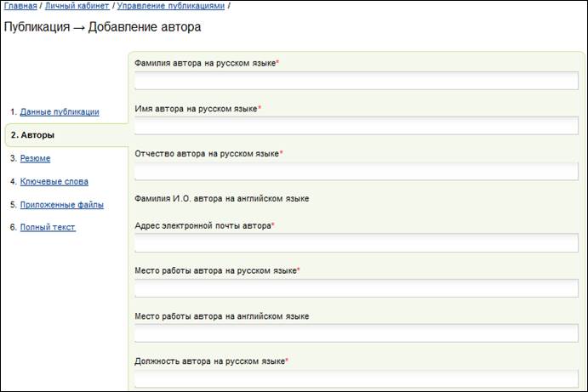
Task: Open step 4 Ключевые слова
Action: coord(54,181)
